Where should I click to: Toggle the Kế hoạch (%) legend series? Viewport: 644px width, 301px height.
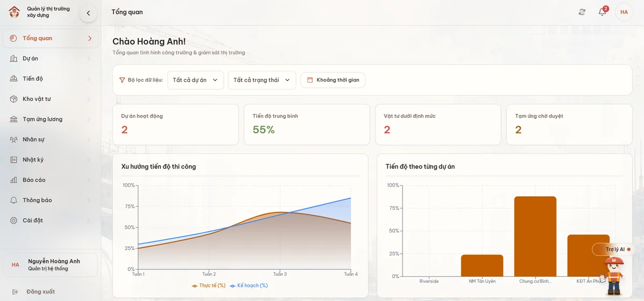(248, 285)
